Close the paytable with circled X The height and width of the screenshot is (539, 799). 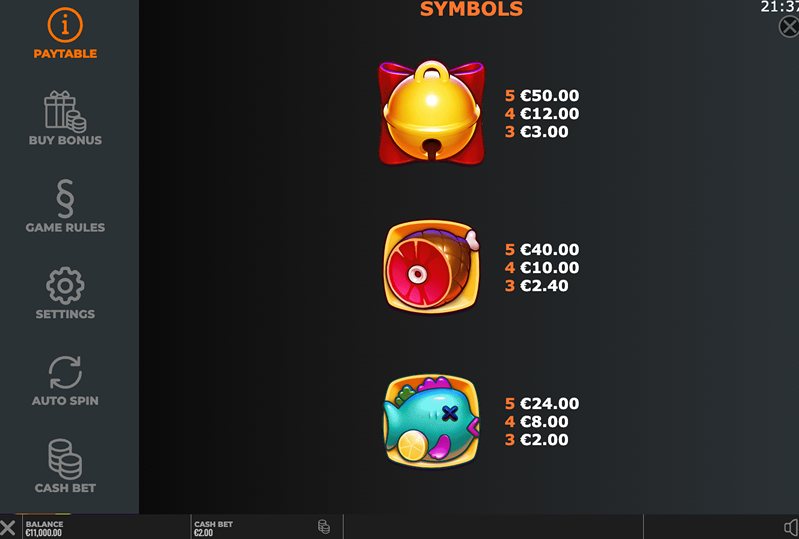[789, 26]
